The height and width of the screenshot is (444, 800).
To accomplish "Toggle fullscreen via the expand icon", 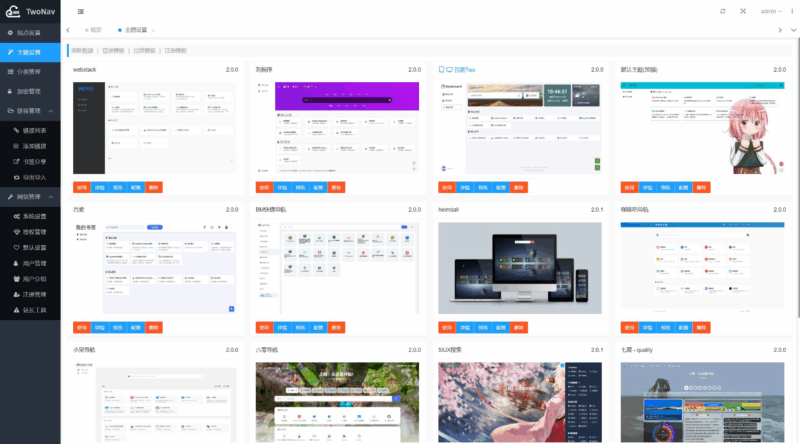I will click(743, 11).
